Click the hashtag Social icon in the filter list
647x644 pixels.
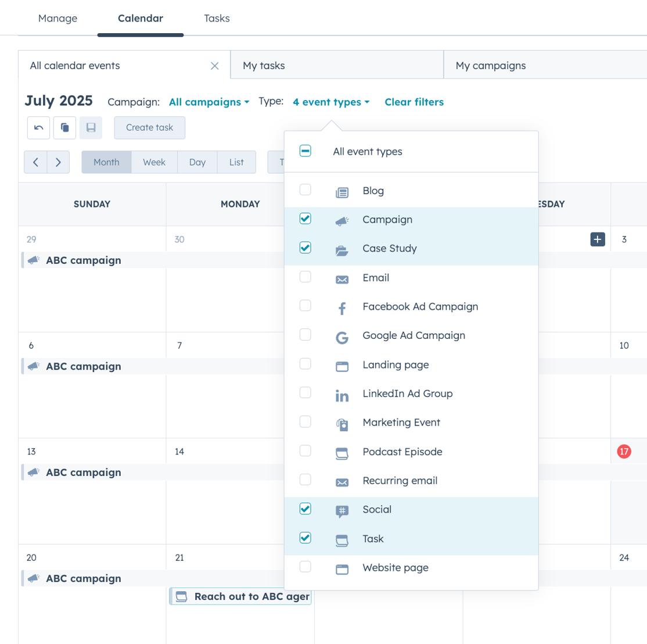coord(342,510)
